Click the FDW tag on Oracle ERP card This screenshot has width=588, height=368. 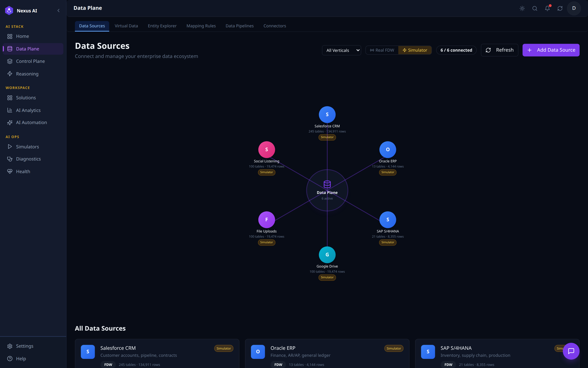tap(278, 364)
